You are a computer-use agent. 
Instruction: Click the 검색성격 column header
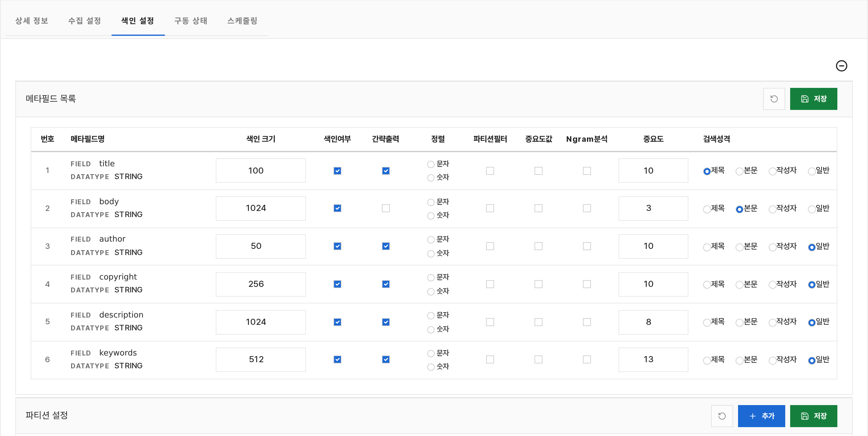[x=716, y=139]
